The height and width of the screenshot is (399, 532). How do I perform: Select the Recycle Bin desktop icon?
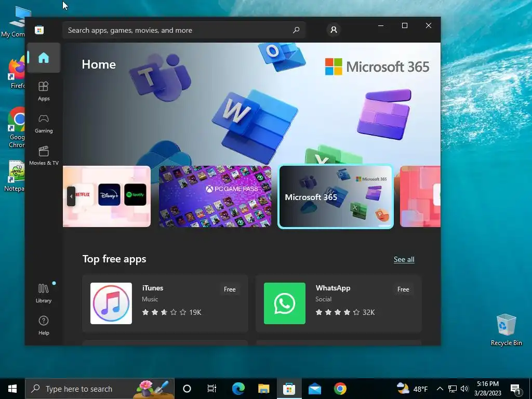tap(506, 330)
